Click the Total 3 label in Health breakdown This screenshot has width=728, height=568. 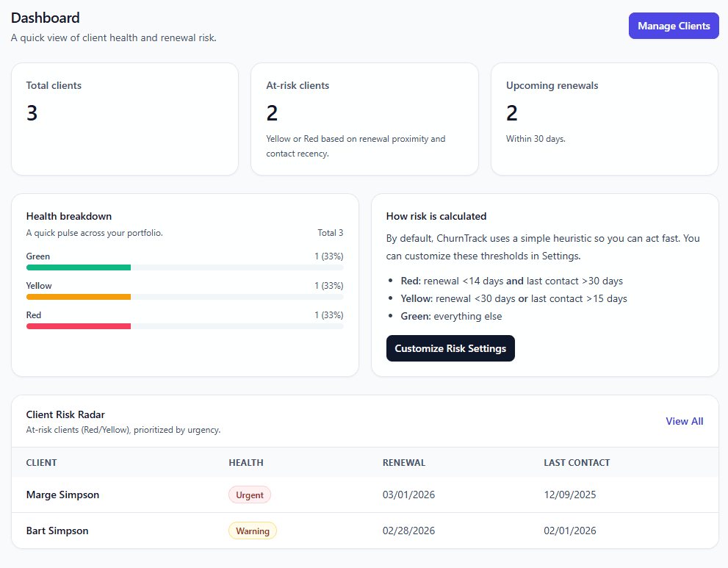coord(329,232)
